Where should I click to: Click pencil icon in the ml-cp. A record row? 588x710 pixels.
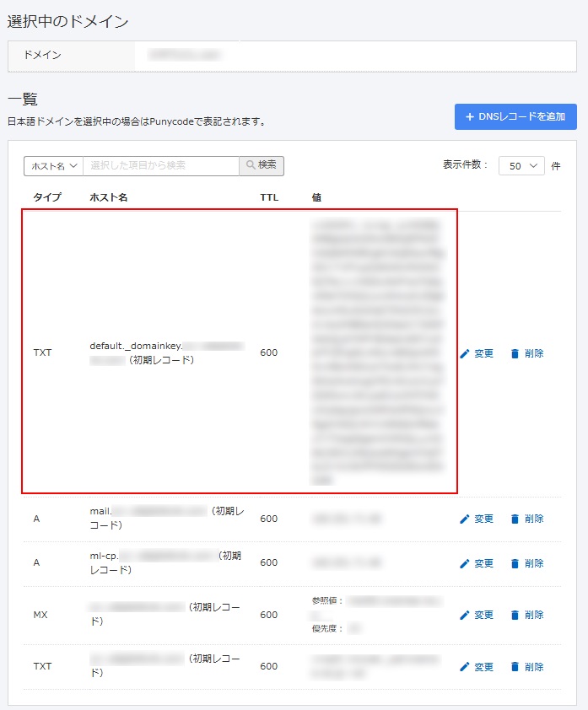point(464,564)
